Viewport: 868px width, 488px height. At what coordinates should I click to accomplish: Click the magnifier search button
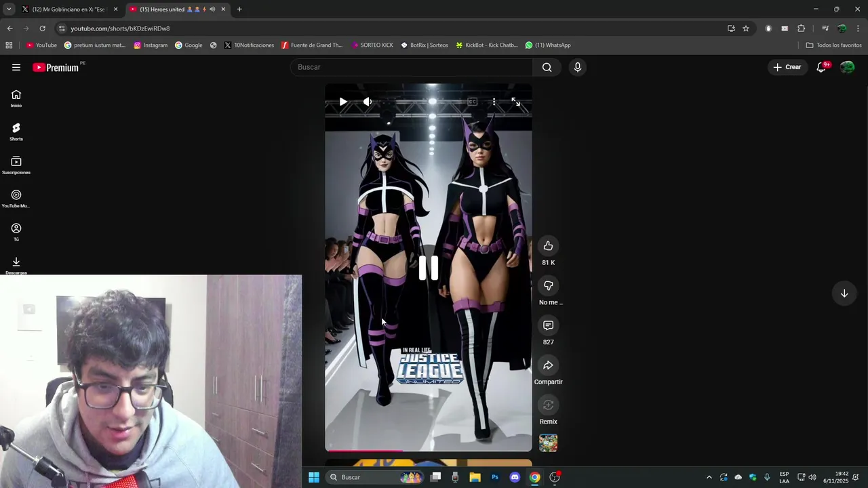(547, 67)
